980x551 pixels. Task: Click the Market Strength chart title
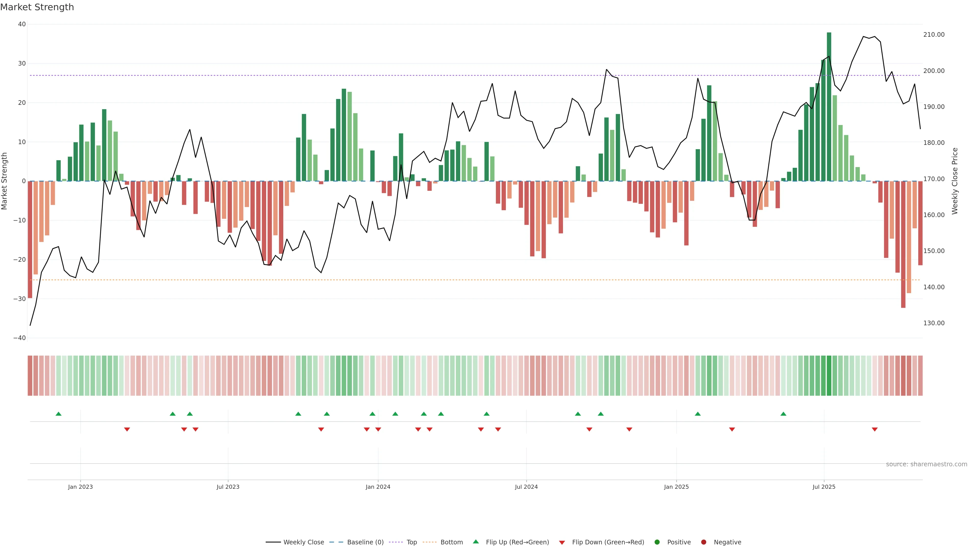pos(37,7)
